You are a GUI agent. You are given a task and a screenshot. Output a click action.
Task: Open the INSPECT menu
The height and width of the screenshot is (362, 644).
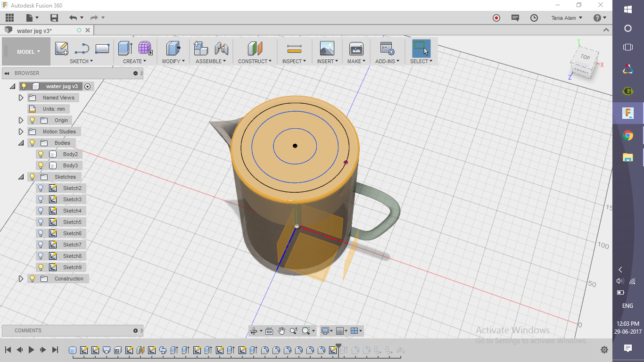[x=294, y=61]
